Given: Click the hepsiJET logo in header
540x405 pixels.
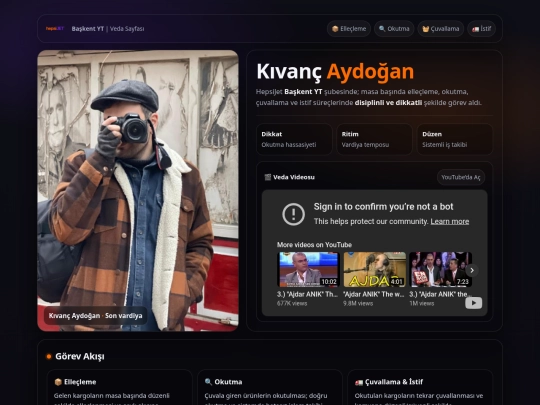Looking at the screenshot, I should click(x=55, y=29).
